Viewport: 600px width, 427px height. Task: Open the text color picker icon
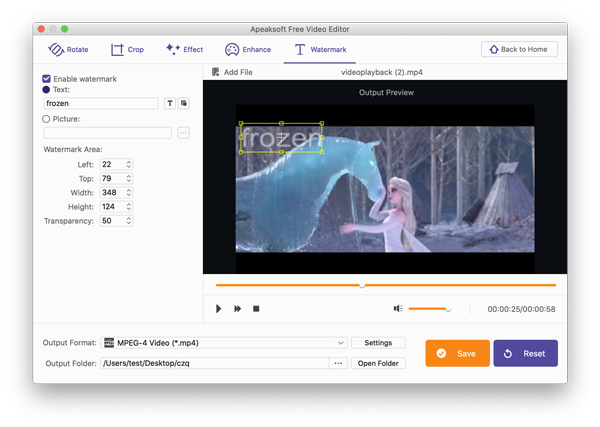pyautogui.click(x=184, y=103)
